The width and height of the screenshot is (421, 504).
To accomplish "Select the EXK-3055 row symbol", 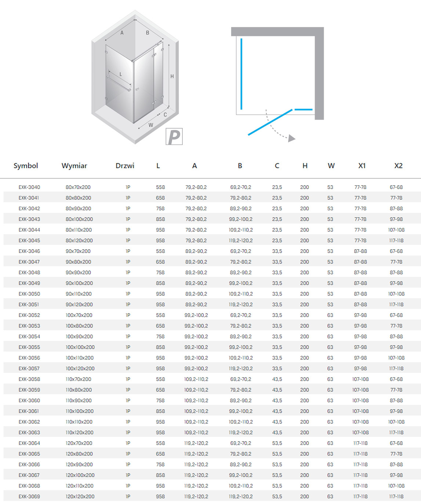I will (x=29, y=347).
